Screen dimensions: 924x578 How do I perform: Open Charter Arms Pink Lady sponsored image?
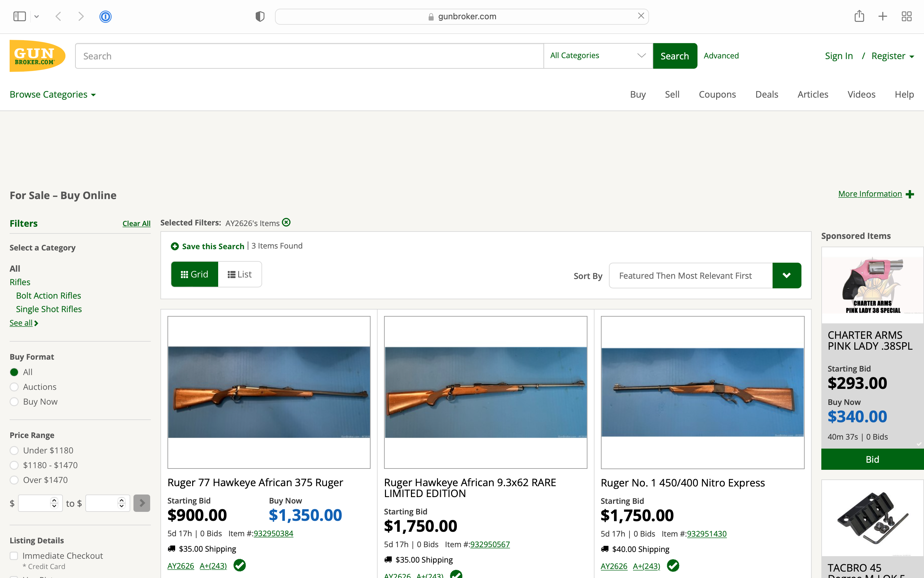click(872, 285)
